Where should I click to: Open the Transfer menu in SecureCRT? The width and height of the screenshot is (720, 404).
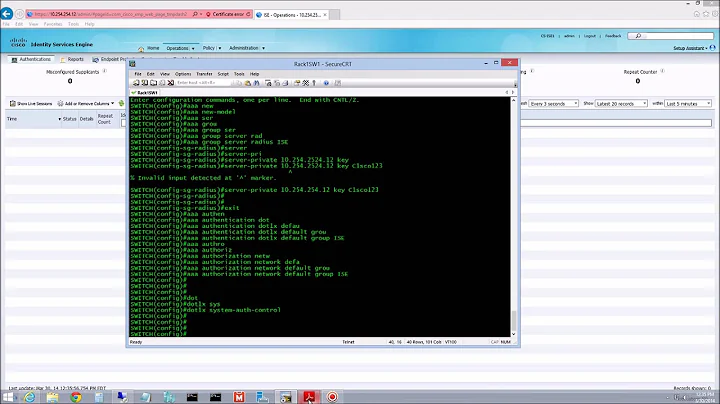coord(204,74)
